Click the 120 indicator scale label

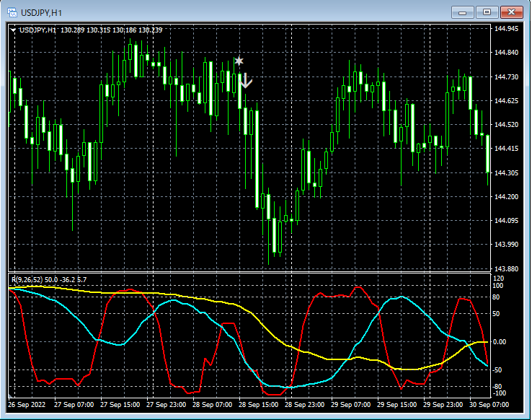(498, 278)
